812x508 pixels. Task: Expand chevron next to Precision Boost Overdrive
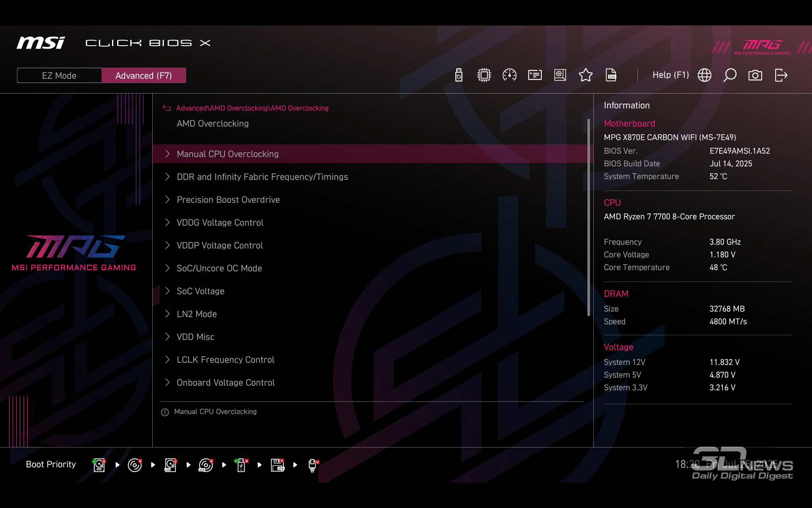click(x=167, y=199)
